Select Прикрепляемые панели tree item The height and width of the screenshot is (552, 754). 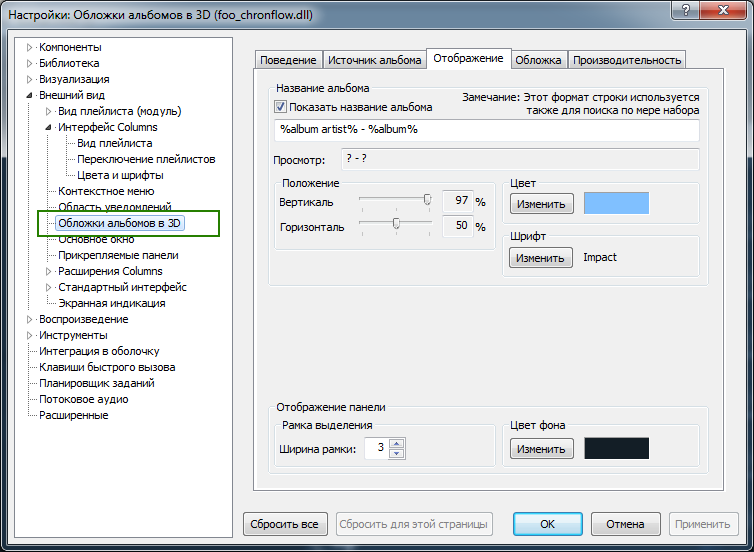[118, 255]
